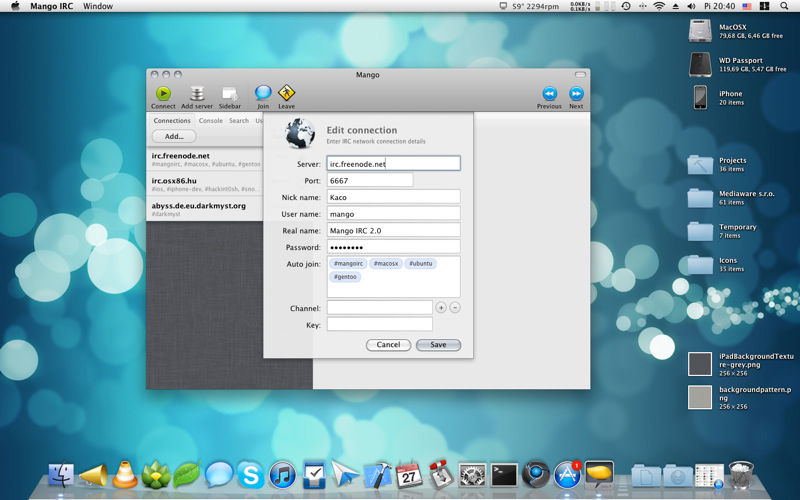The height and width of the screenshot is (500, 800).
Task: Select the #mangoirc auto join token
Action: pos(348,263)
